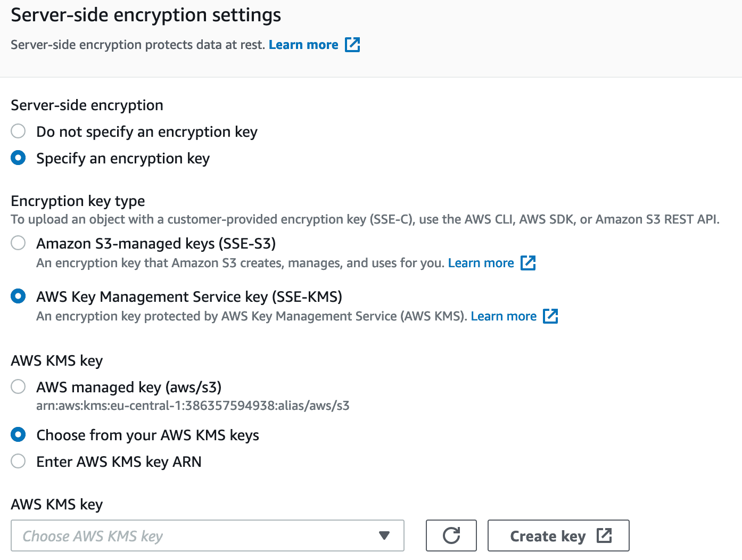Click external link icon after SSE-S3 description
Image resolution: width=742 pixels, height=560 pixels.
(x=528, y=263)
